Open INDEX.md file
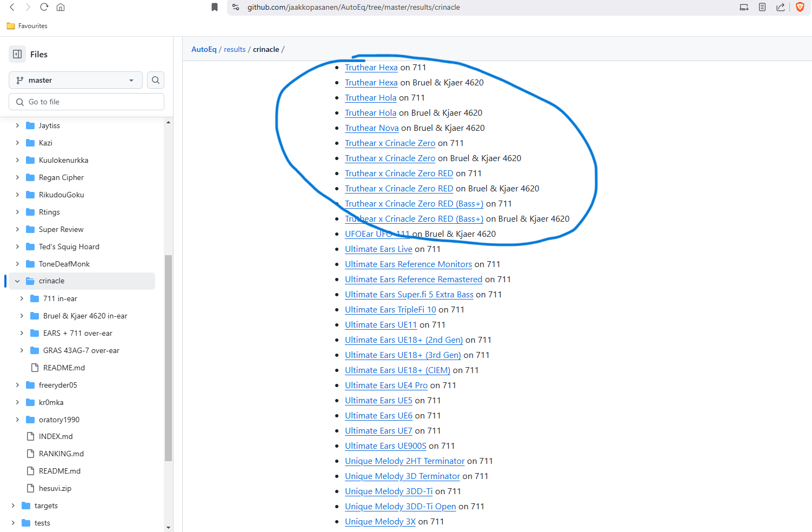 [x=56, y=436]
